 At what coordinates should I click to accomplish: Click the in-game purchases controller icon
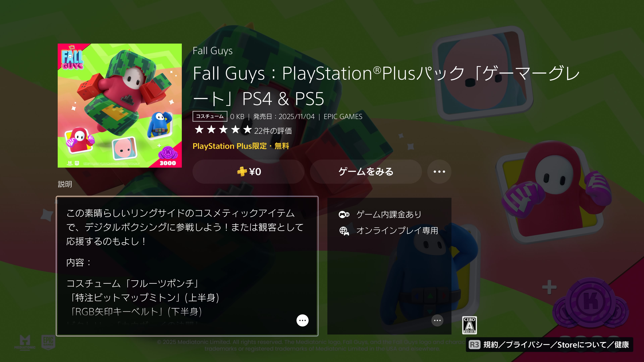pos(344,214)
